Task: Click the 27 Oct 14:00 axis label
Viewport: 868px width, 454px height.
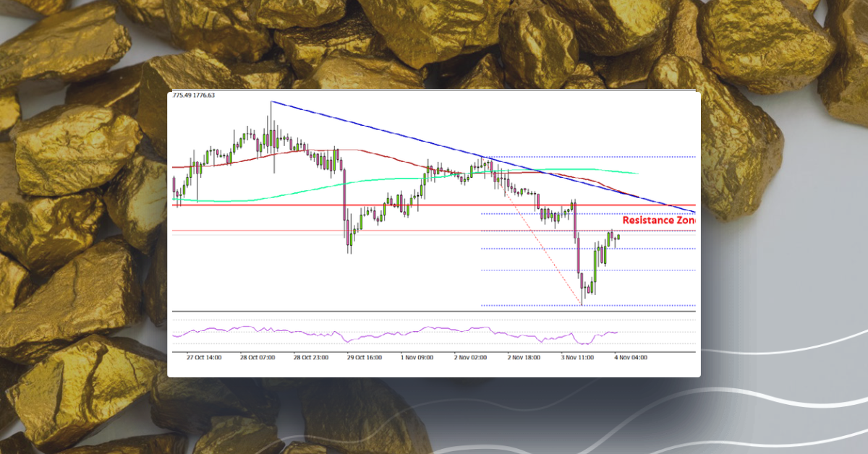Action: [x=203, y=357]
